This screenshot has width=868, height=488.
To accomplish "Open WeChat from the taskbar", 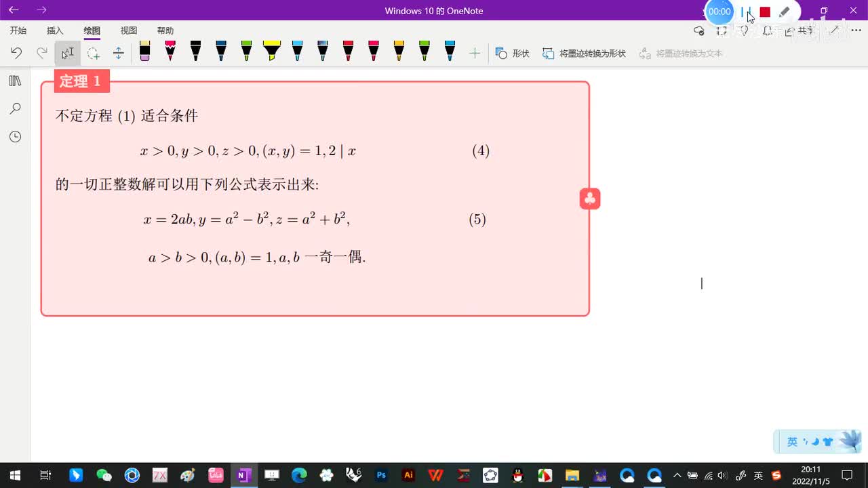I will point(104,475).
